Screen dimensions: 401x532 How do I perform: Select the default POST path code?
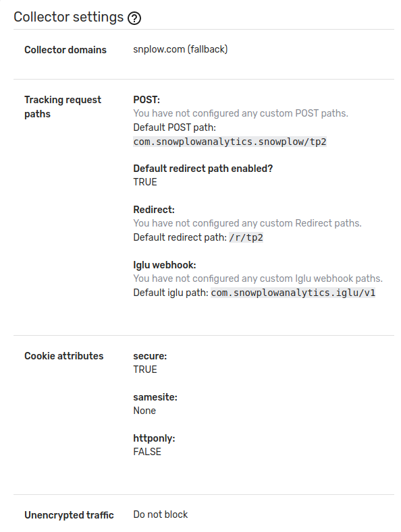coord(230,142)
